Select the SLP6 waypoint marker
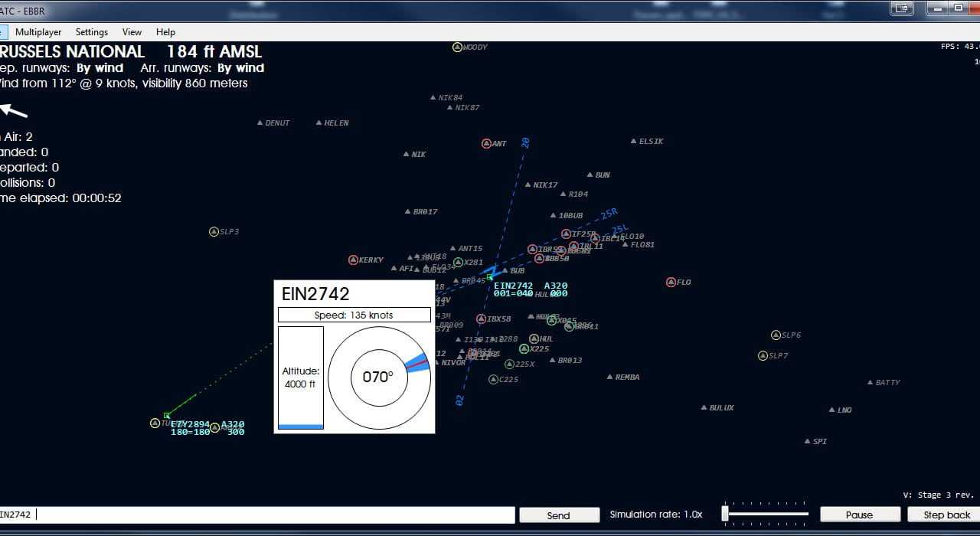This screenshot has height=536, width=980. tap(776, 335)
